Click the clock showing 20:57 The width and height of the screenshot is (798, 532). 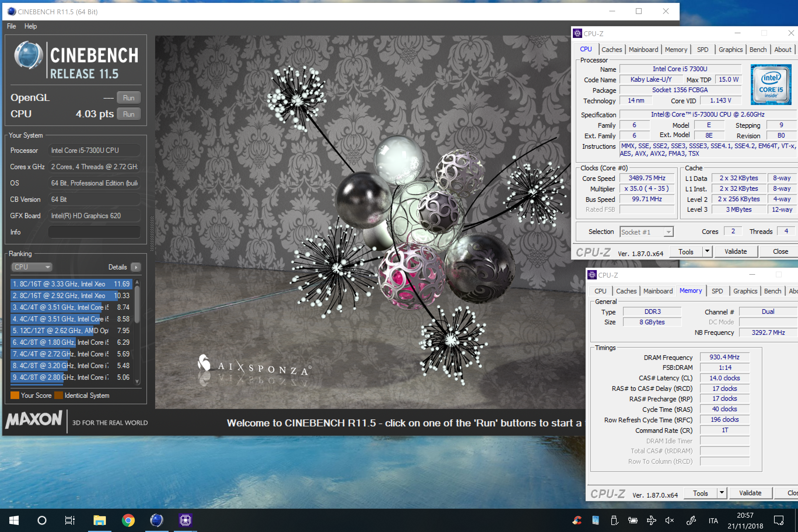pyautogui.click(x=745, y=515)
